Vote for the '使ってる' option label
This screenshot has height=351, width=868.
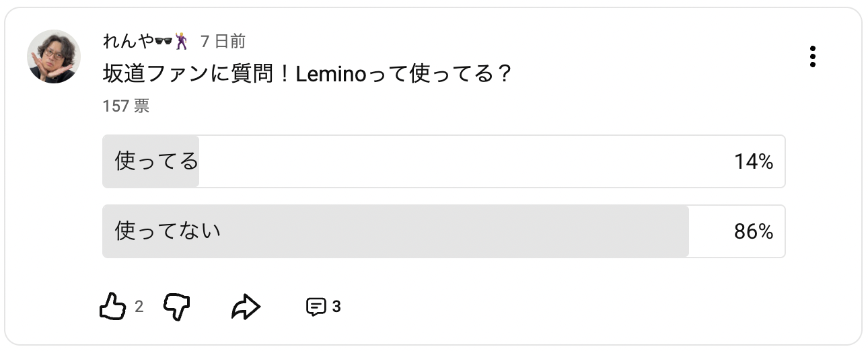157,161
